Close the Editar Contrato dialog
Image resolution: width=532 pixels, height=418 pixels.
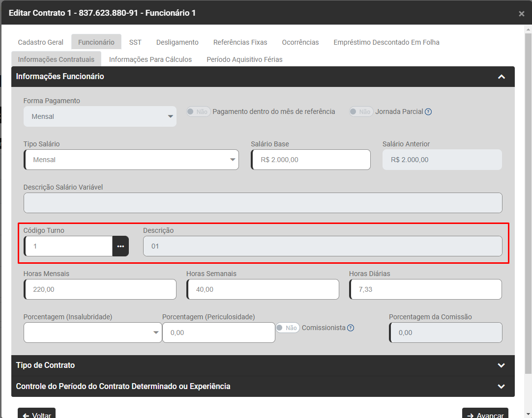click(521, 14)
